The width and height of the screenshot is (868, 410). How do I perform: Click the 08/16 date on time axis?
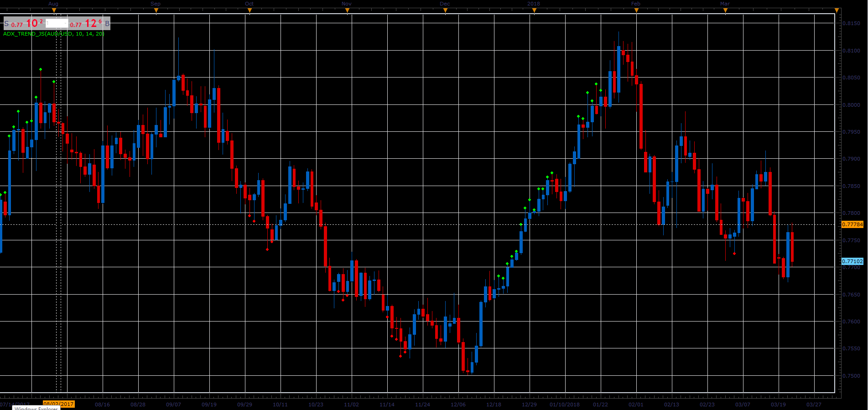click(102, 405)
